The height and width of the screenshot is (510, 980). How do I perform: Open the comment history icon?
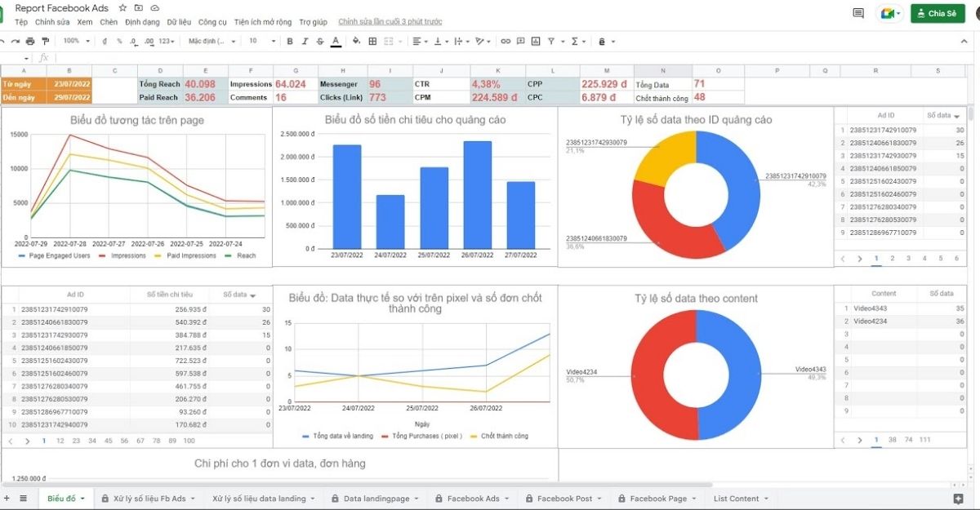857,13
